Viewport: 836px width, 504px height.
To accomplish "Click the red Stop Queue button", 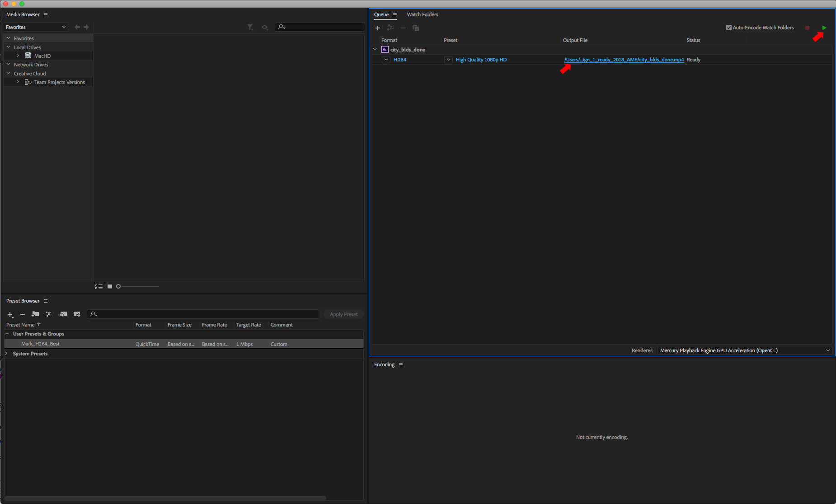I will point(807,28).
